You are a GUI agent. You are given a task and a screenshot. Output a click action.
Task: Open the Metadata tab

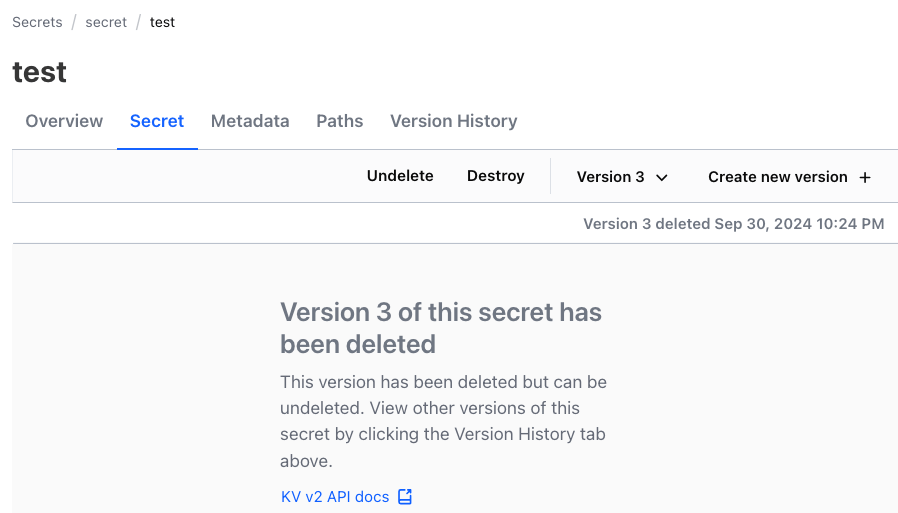pyautogui.click(x=250, y=121)
